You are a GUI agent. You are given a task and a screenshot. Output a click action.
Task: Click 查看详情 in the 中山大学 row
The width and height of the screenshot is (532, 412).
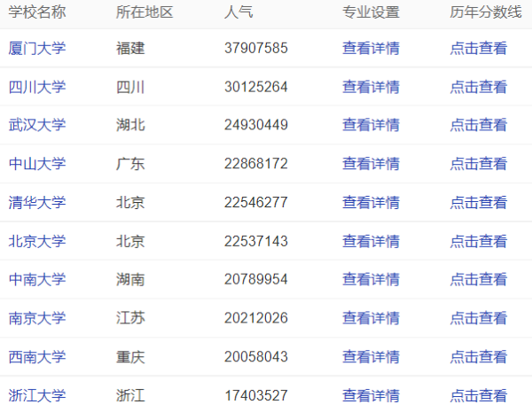[371, 164]
